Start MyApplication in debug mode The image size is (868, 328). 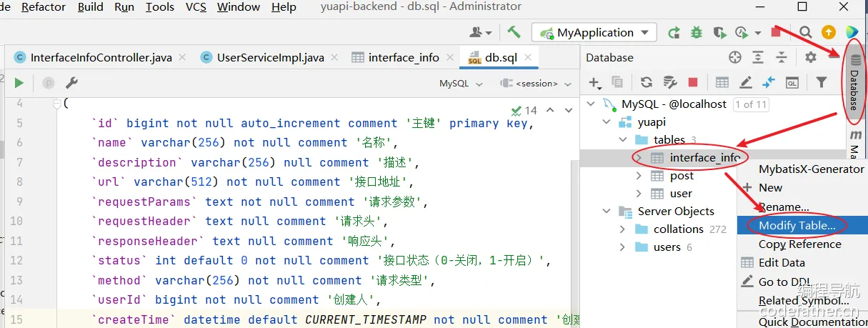tap(697, 33)
